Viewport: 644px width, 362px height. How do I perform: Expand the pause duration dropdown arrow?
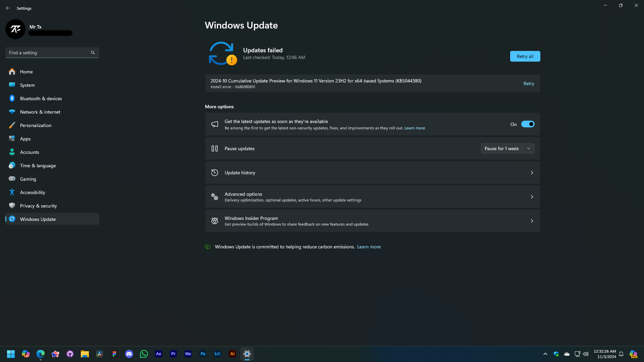pos(529,148)
